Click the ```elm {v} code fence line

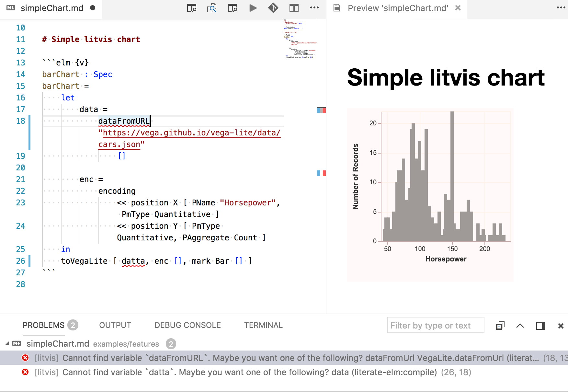[x=65, y=63]
